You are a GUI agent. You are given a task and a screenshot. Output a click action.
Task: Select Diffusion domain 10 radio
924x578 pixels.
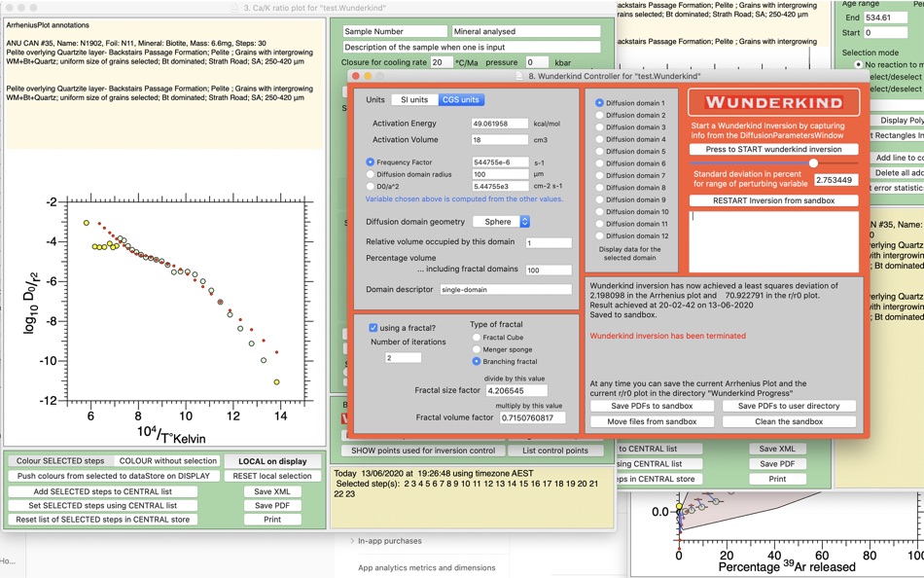click(599, 212)
